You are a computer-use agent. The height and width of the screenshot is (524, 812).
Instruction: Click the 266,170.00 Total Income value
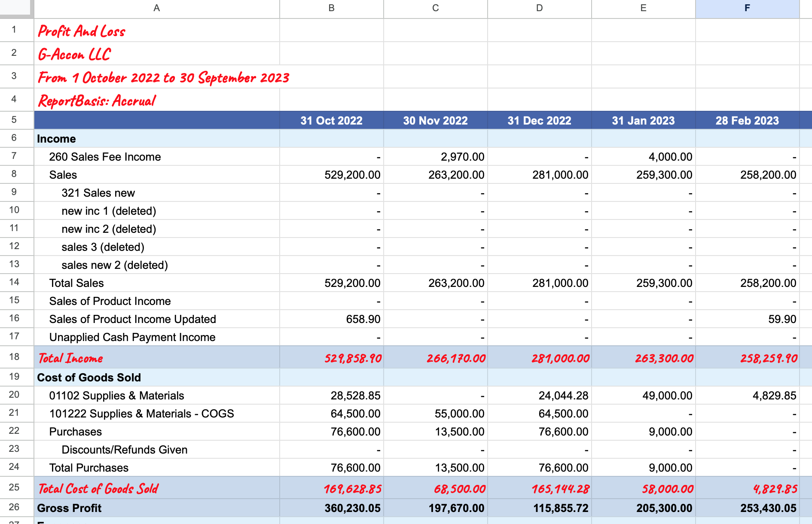click(x=436, y=357)
